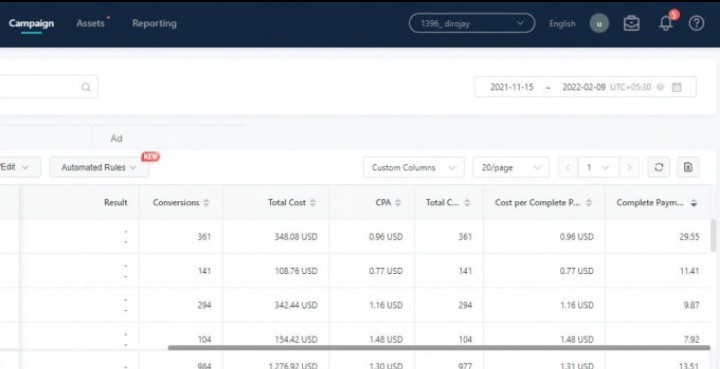This screenshot has height=369, width=720.
Task: Change language from English
Action: click(x=562, y=23)
